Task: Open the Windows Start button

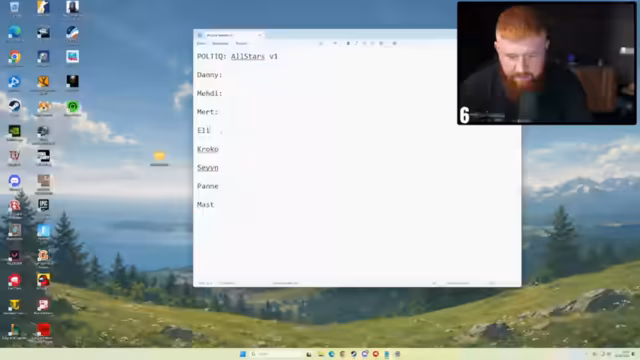Action: 243,354
